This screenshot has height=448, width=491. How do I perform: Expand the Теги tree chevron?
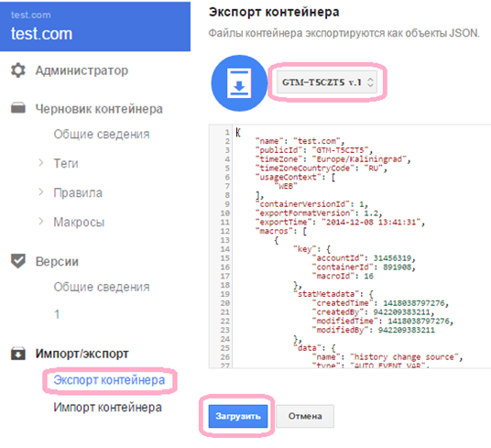coord(40,163)
